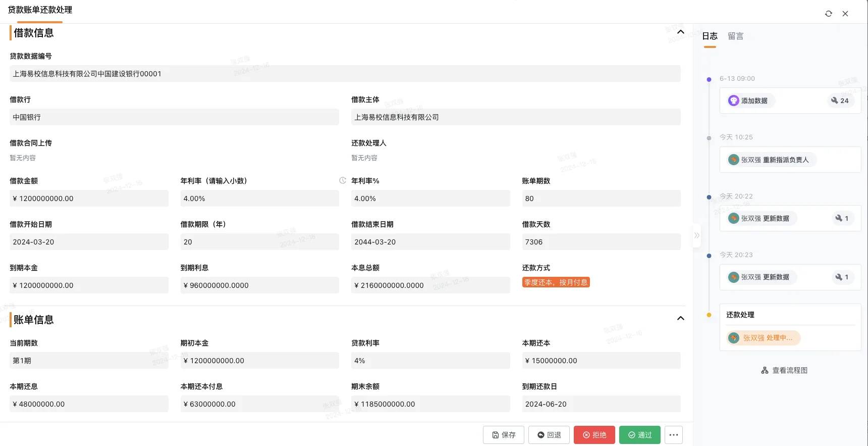Image resolution: width=868 pixels, height=446 pixels.
Task: Collapse the right log side panel
Action: [x=696, y=235]
